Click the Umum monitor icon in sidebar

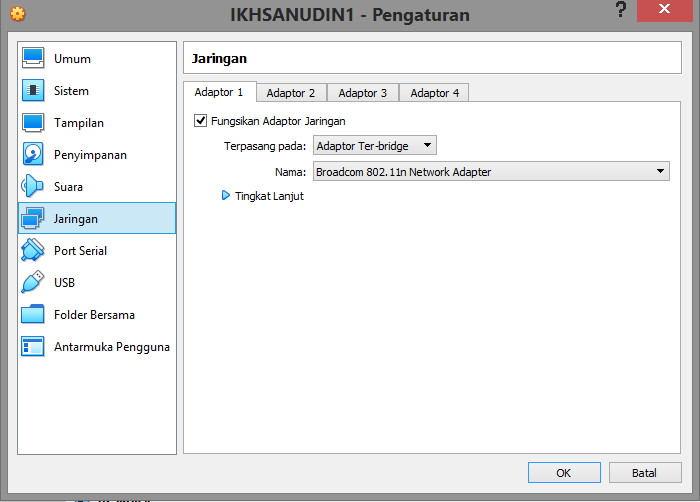pos(33,59)
